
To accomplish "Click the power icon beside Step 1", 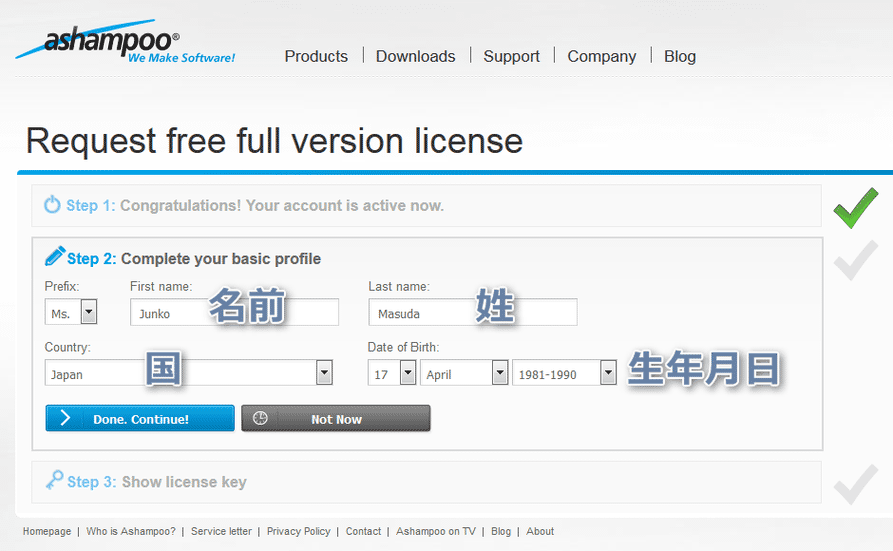I will (x=52, y=204).
